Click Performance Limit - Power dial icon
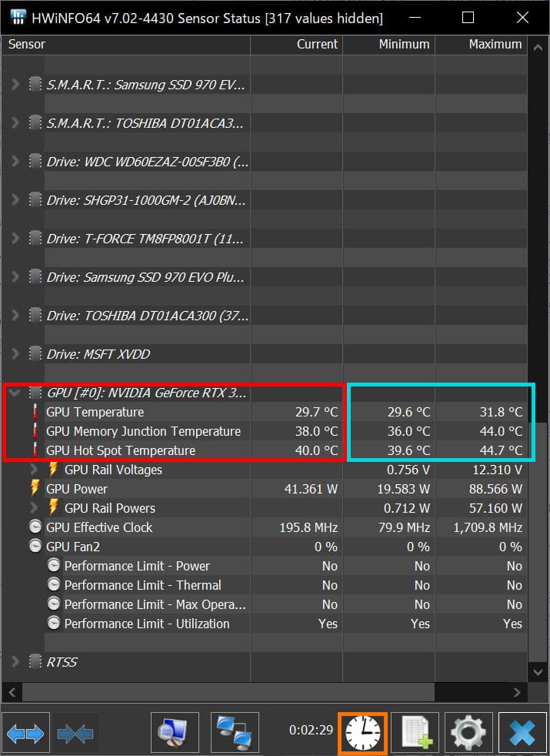 54,566
